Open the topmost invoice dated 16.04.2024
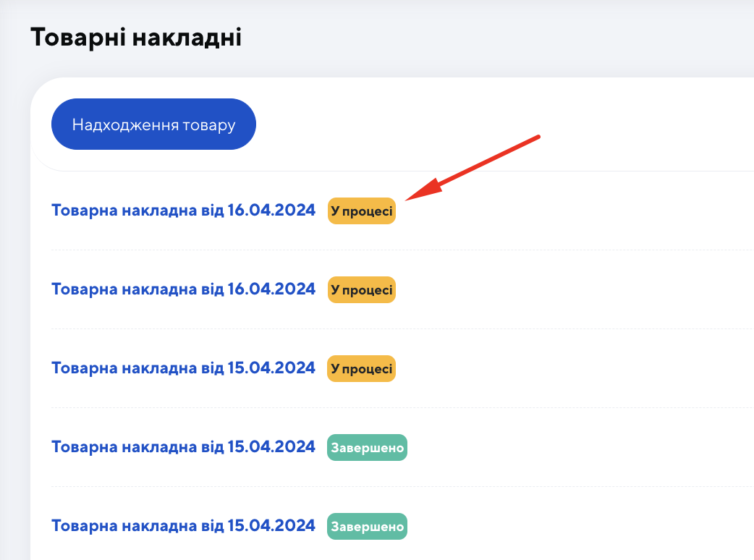The image size is (754, 560). [183, 210]
